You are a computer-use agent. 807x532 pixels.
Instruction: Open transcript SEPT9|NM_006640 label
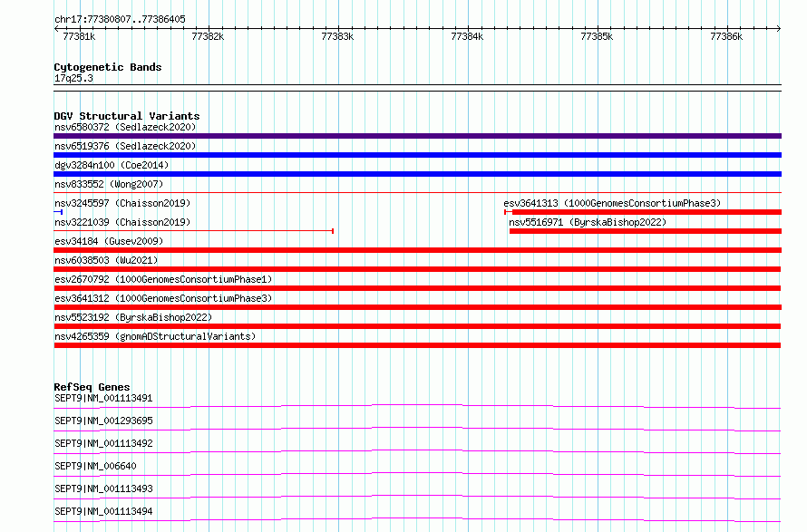95,466
